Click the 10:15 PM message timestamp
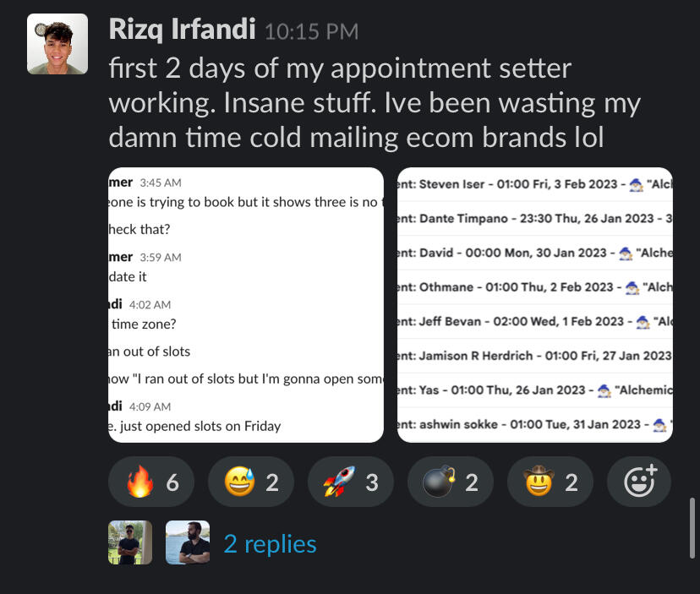The width and height of the screenshot is (700, 594). pos(311,32)
